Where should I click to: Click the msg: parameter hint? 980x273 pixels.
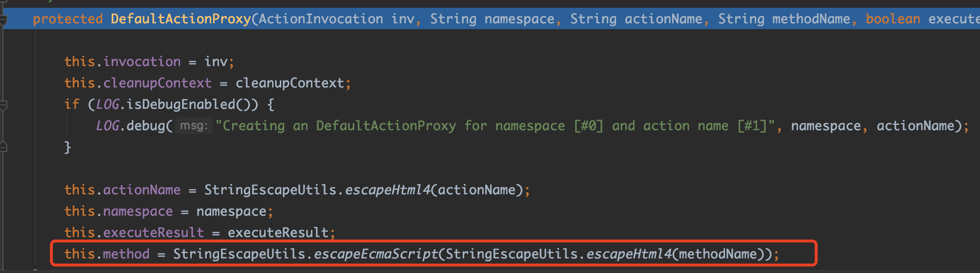pyautogui.click(x=194, y=126)
